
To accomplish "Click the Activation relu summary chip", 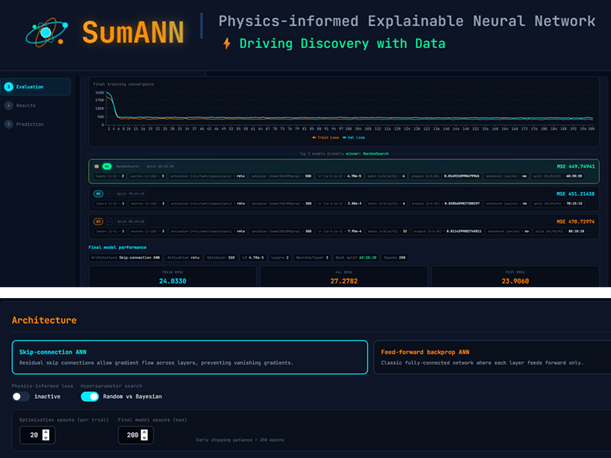I will pos(183,258).
